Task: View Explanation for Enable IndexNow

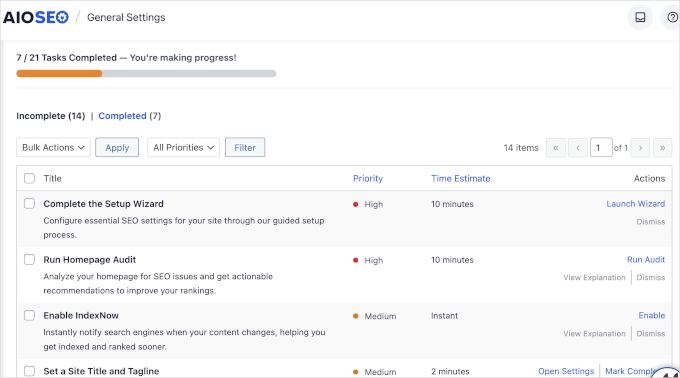Action: click(x=594, y=333)
